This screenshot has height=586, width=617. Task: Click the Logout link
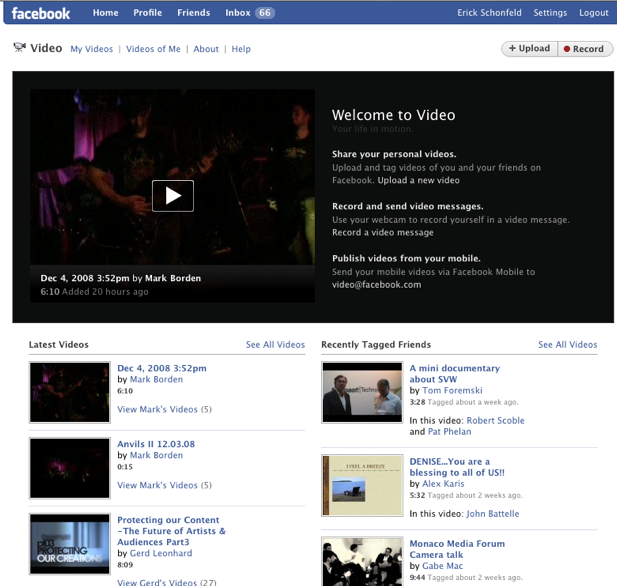tap(593, 13)
